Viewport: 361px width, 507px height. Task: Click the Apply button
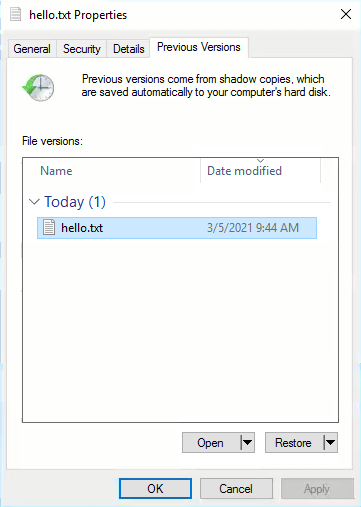[x=317, y=489]
